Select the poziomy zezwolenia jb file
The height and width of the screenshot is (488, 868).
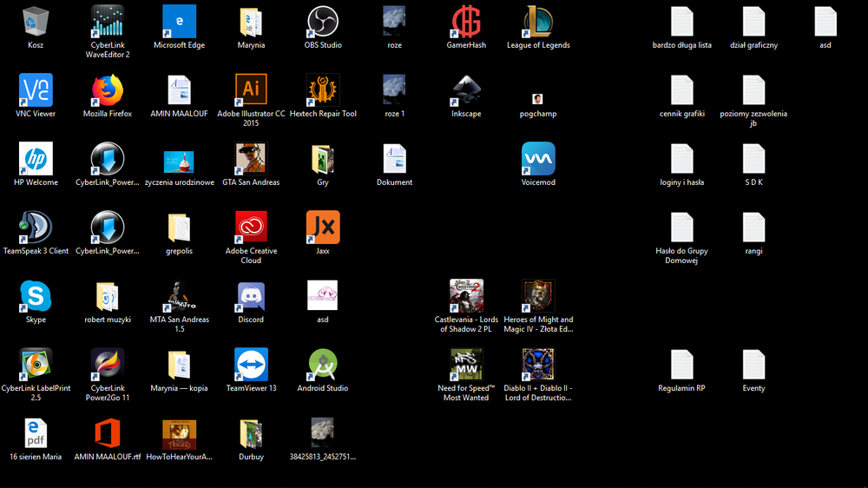click(x=753, y=90)
